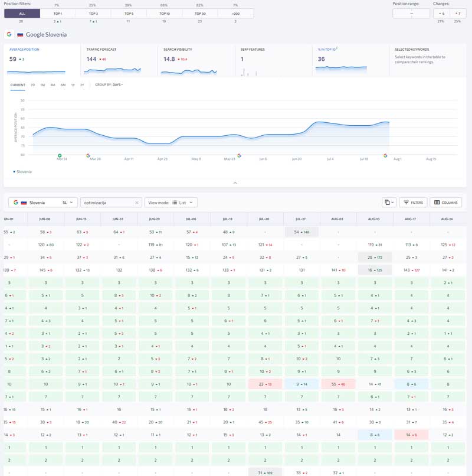This screenshot has height=476, width=472.
Task: Select the Traffic Forecast metric card
Action: (x=119, y=60)
